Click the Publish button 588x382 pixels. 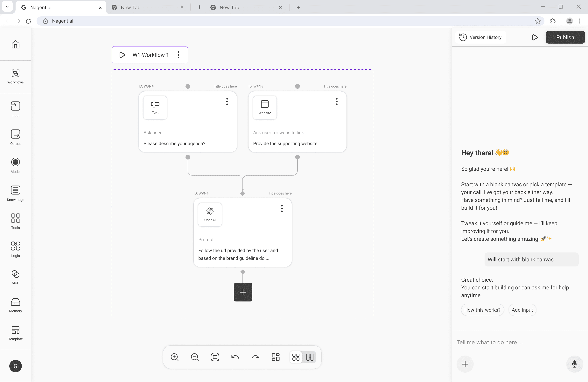[x=565, y=37]
